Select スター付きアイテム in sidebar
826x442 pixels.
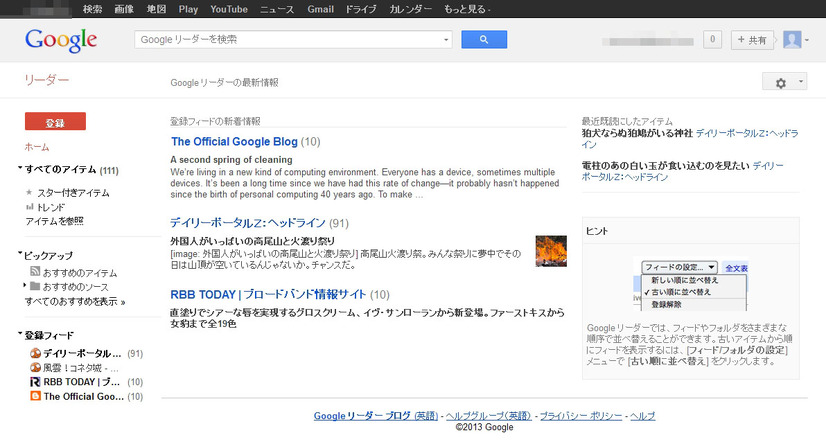73,193
